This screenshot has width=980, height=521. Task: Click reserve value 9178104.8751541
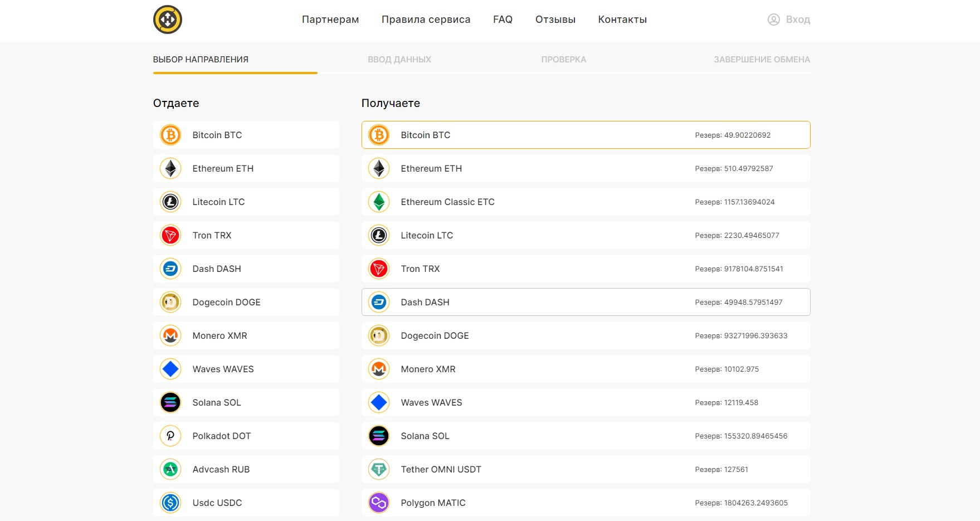point(753,269)
